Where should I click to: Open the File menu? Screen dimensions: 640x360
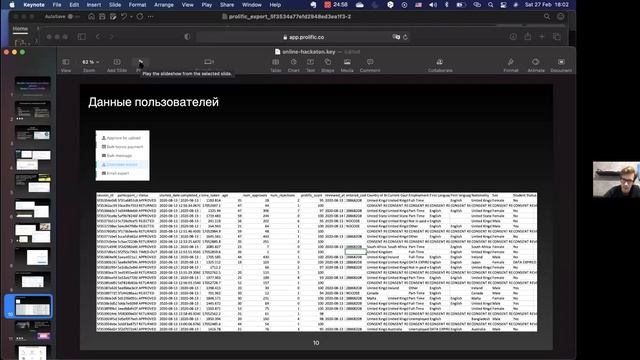[57, 5]
